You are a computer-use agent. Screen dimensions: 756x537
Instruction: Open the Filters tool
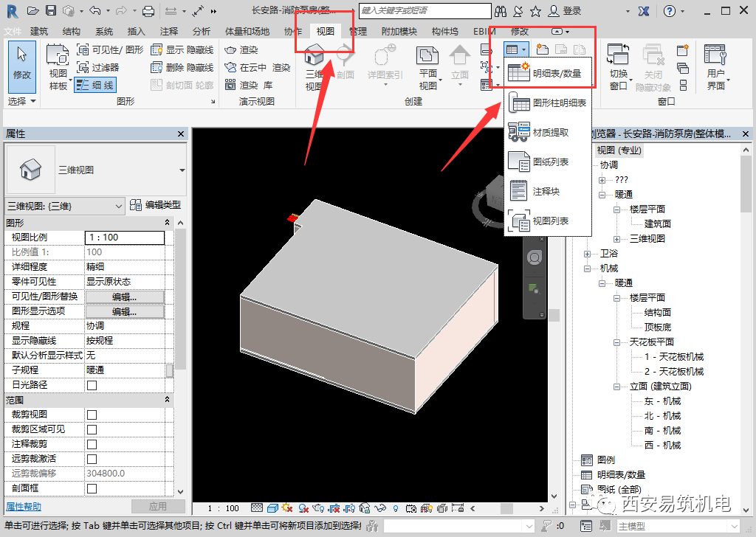coord(98,67)
